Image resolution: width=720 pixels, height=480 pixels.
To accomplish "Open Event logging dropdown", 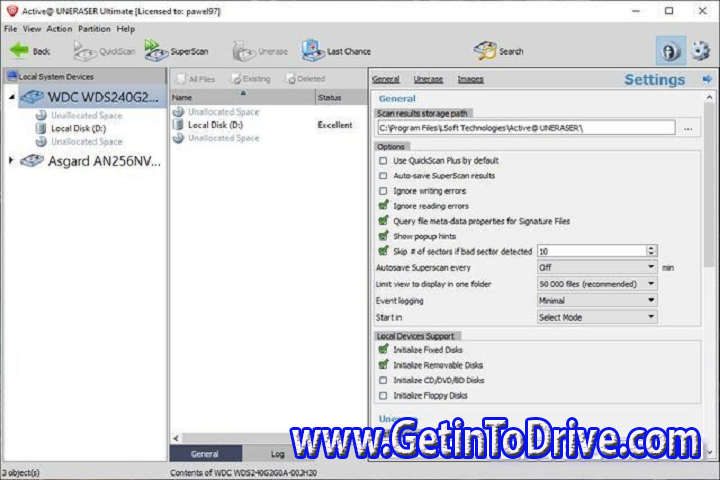I will (597, 300).
